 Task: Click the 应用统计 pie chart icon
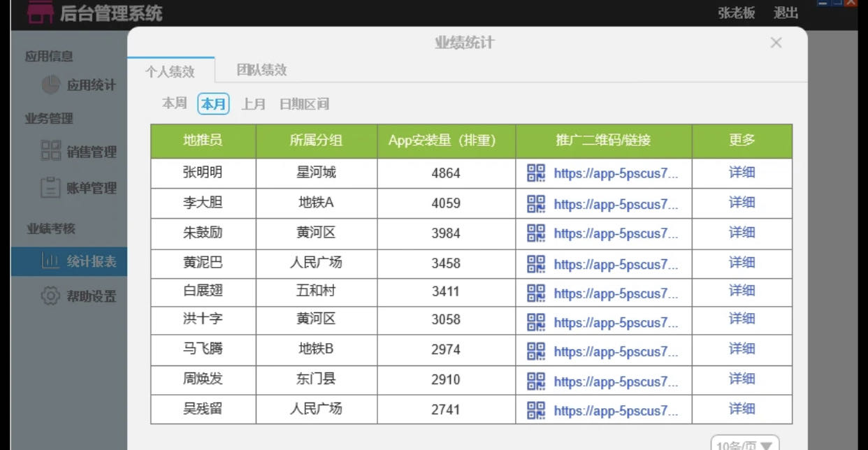tap(50, 85)
